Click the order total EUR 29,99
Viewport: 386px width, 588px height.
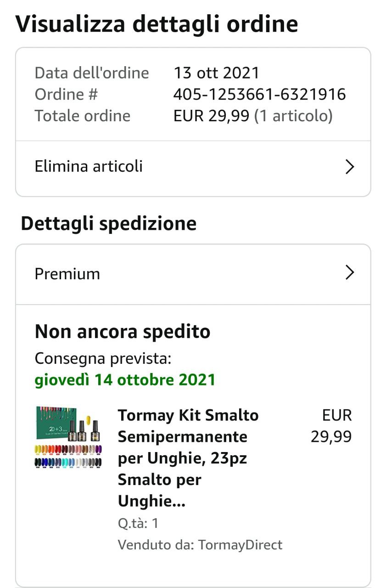[x=212, y=116]
